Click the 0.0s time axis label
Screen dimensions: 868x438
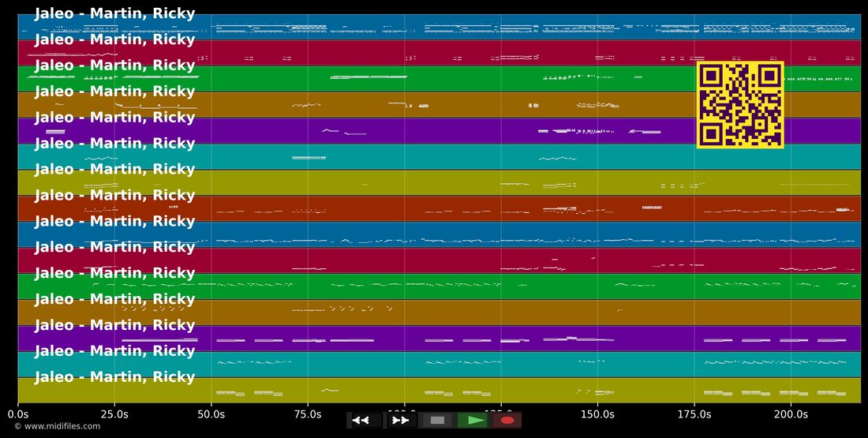pyautogui.click(x=18, y=414)
